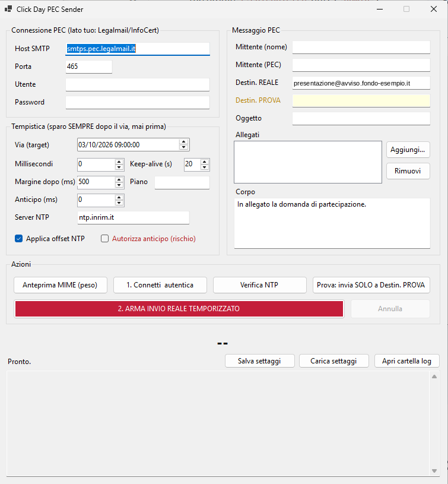Click the Click Day PEC Sender app icon
The width and height of the screenshot is (448, 484).
click(x=8, y=10)
